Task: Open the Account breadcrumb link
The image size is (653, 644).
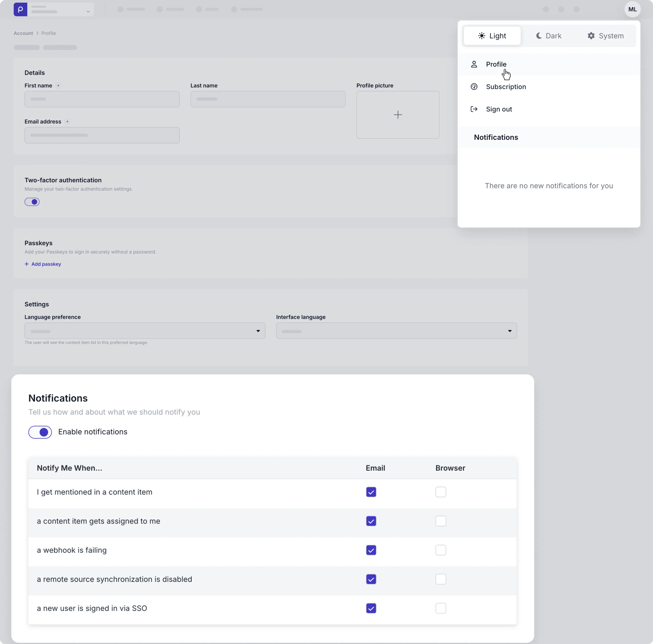Action: [23, 33]
